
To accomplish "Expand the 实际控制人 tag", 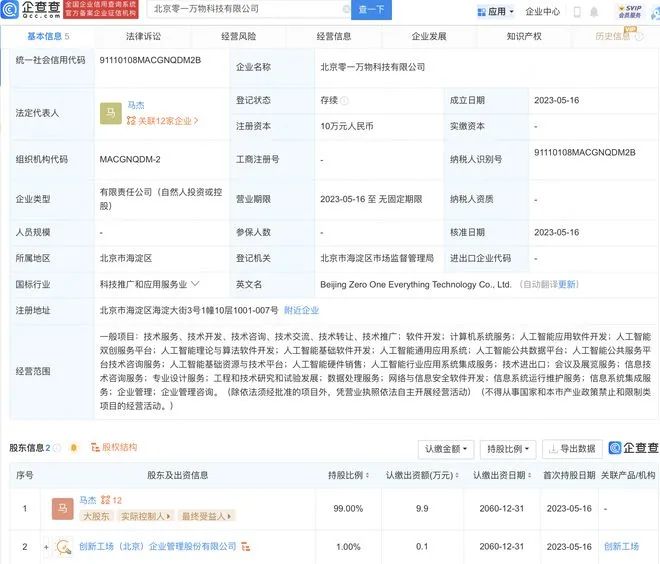I will coord(146,516).
